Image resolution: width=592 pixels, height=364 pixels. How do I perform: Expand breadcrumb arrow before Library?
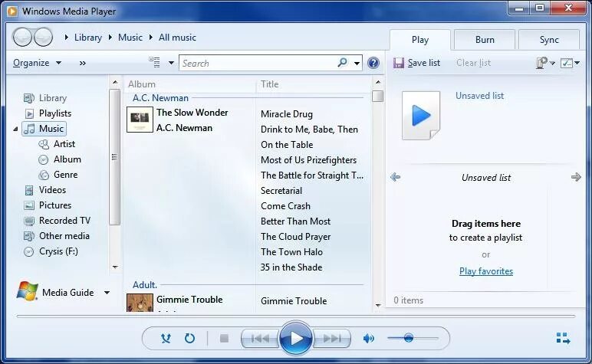click(67, 38)
